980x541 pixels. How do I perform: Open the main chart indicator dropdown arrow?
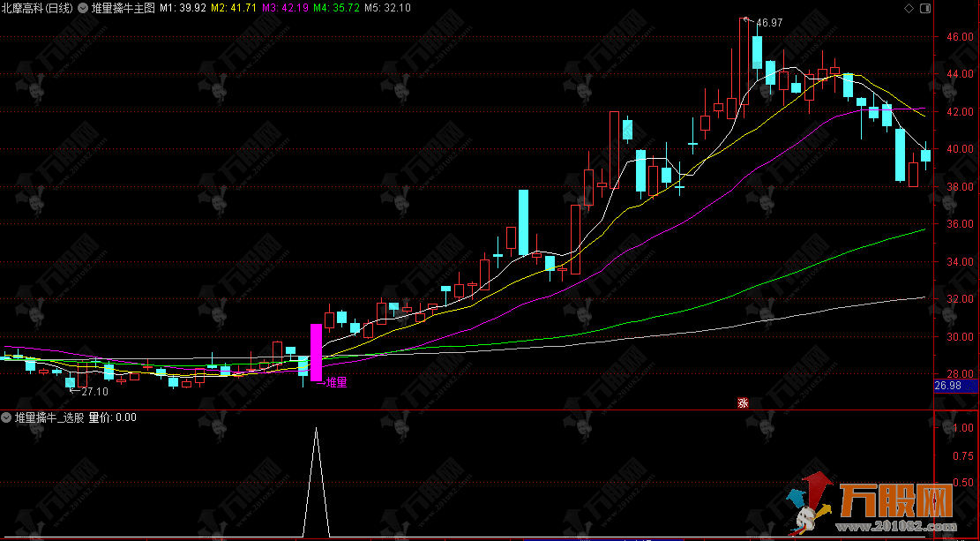82,7
